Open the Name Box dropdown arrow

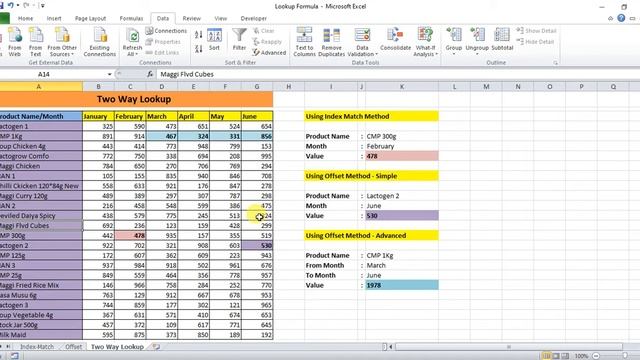coord(109,74)
